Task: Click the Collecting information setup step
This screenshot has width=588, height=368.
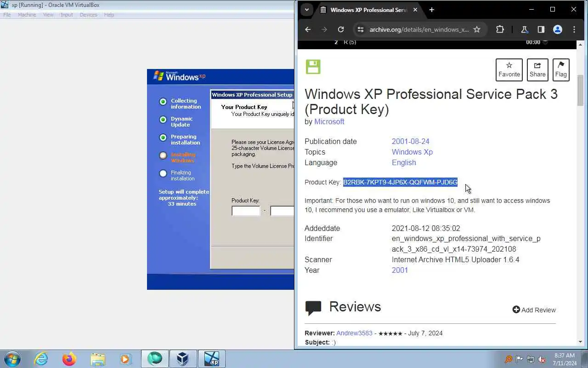Action: coord(181,103)
